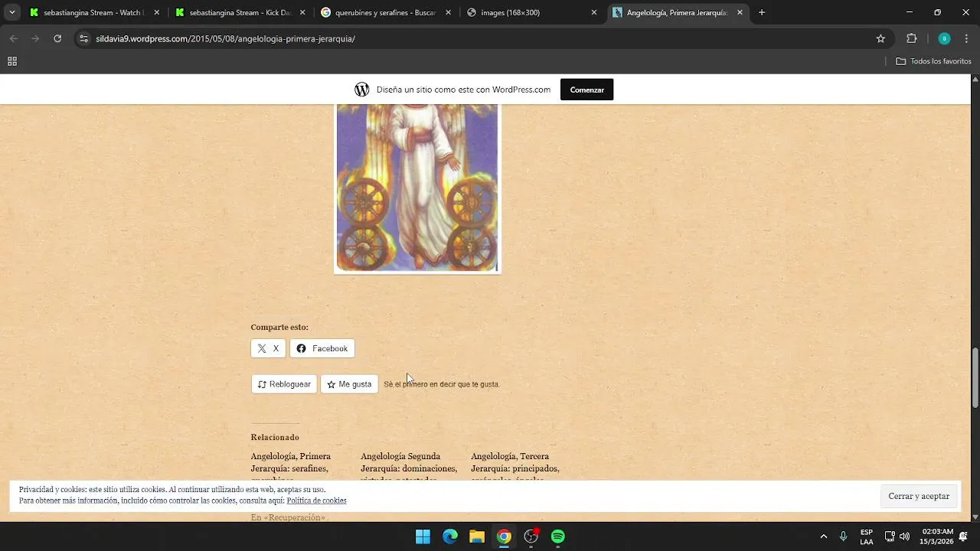Open the angel with wheels image

tap(417, 188)
